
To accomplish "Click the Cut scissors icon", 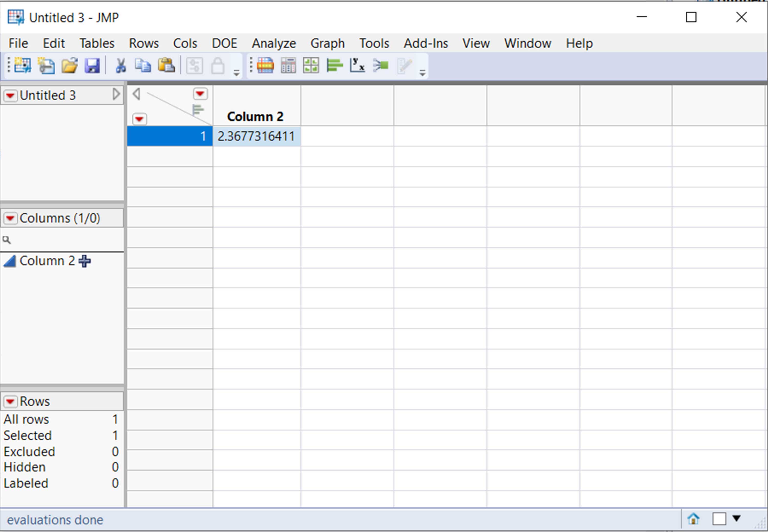I will [120, 65].
